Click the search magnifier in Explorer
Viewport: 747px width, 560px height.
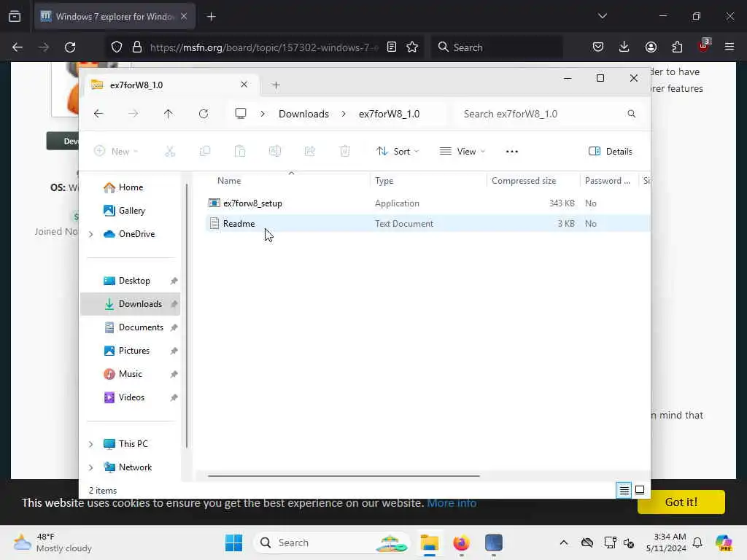pyautogui.click(x=631, y=114)
